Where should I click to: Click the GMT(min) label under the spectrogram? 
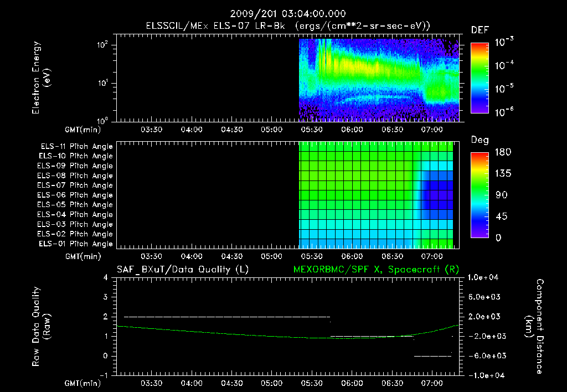point(83,130)
